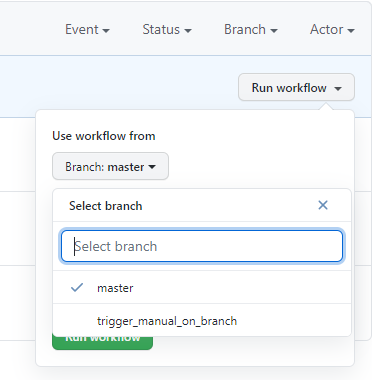Focus the Select branch search field
Image resolution: width=372 pixels, height=380 pixels.
(202, 246)
